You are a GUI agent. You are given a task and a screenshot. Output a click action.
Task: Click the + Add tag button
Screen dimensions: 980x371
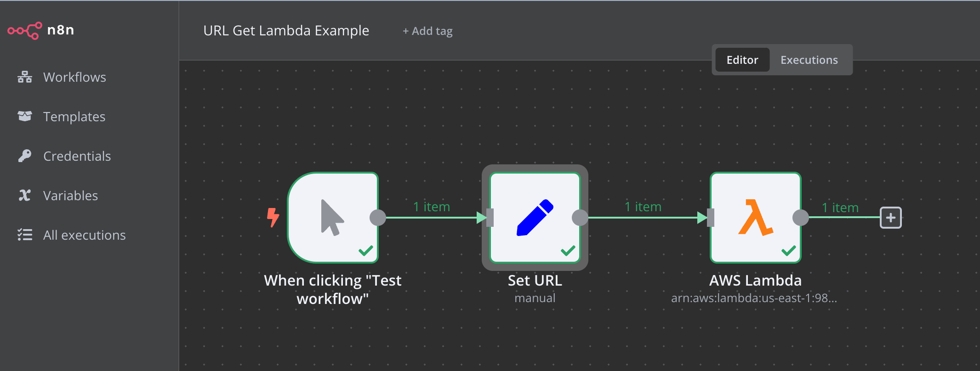[427, 31]
